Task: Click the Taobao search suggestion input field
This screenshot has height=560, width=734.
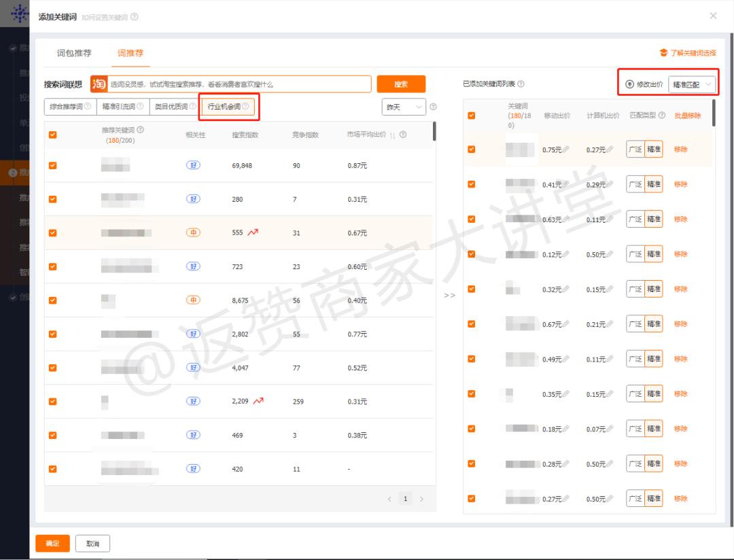Action: click(x=238, y=84)
